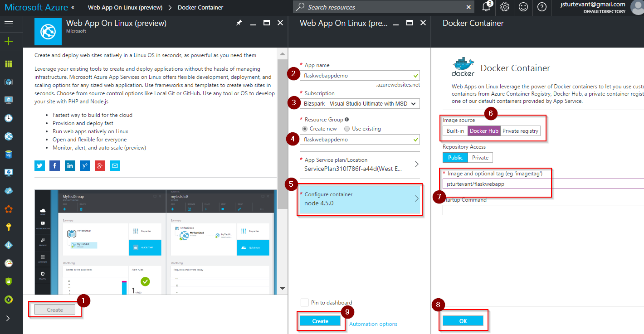Open the help question mark icon

click(x=542, y=7)
